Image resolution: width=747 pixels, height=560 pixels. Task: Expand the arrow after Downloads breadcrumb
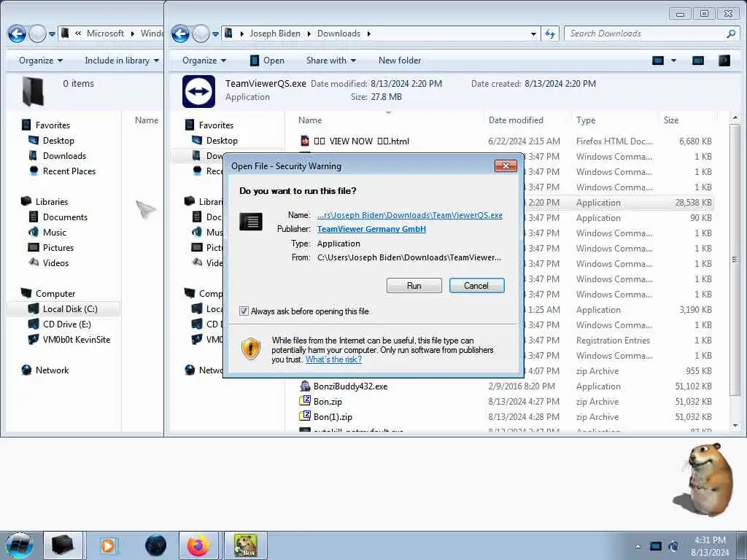click(369, 34)
